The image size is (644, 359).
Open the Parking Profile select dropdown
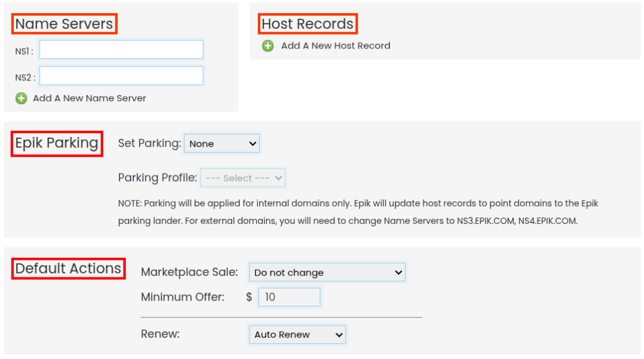[243, 178]
